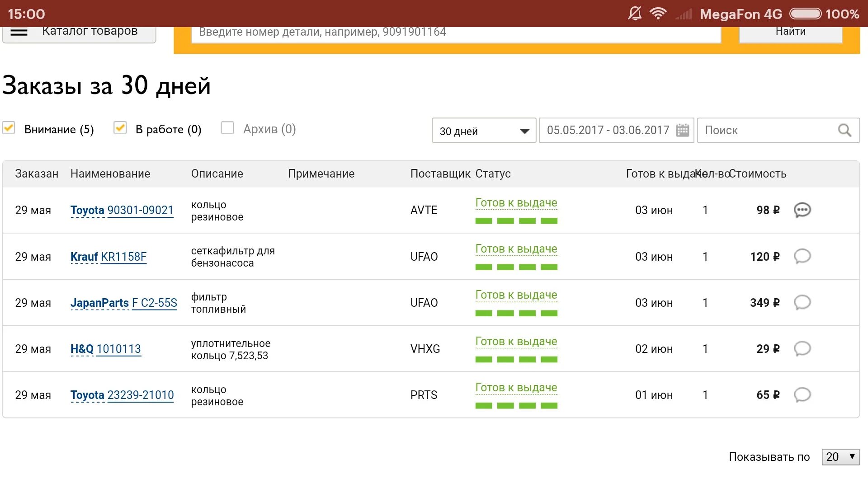Click the 01 июн ready date cell
Screen dimensions: 868x488
654,395
